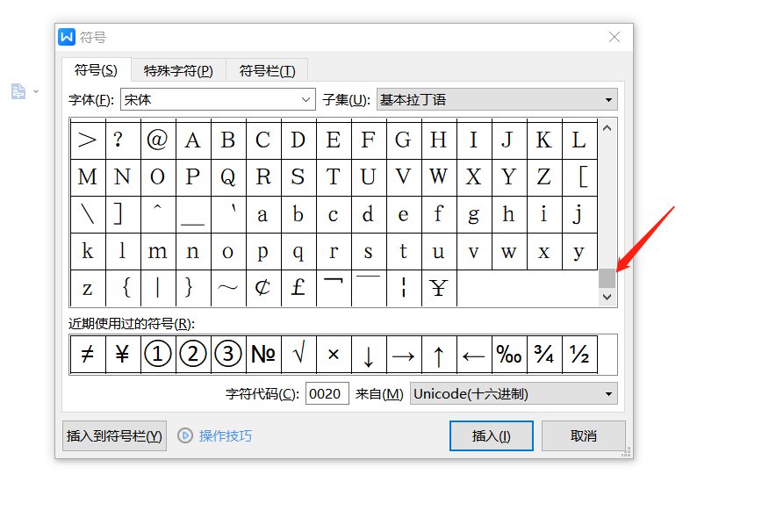Select the № numero sign from recent symbols
Viewport: 769px width, 532px height.
coord(263,354)
